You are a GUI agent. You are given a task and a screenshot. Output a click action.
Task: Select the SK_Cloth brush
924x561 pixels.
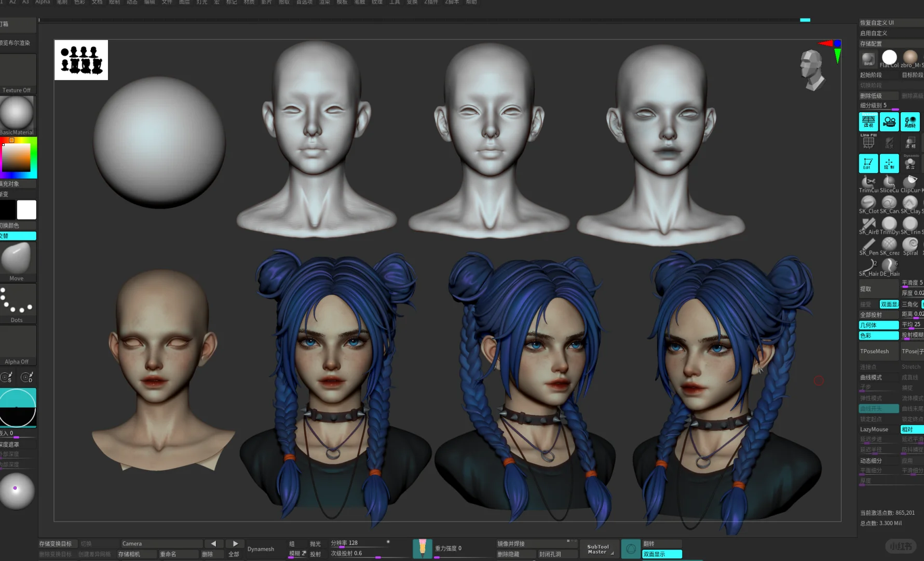868,205
